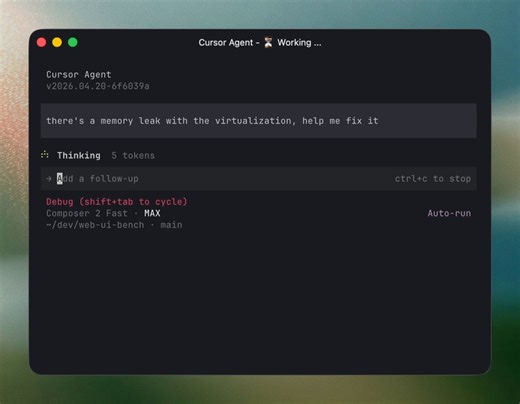Viewport: 520px width, 404px height.
Task: Maximize window using the green button
Action: [x=73, y=42]
